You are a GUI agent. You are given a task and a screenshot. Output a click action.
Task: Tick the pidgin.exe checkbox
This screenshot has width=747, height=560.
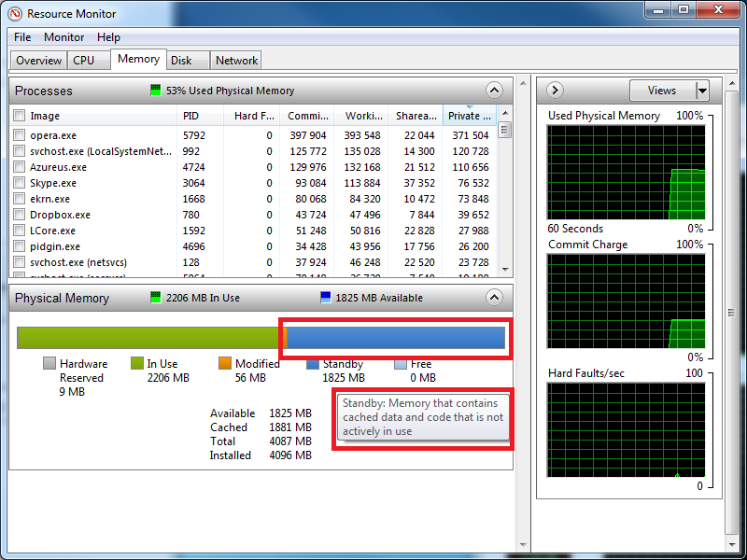pos(19,246)
